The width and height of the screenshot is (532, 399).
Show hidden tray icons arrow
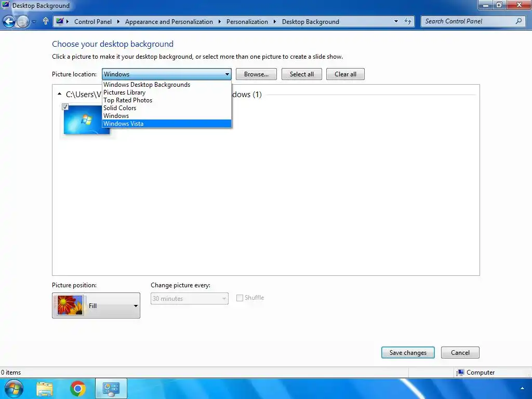point(522,389)
